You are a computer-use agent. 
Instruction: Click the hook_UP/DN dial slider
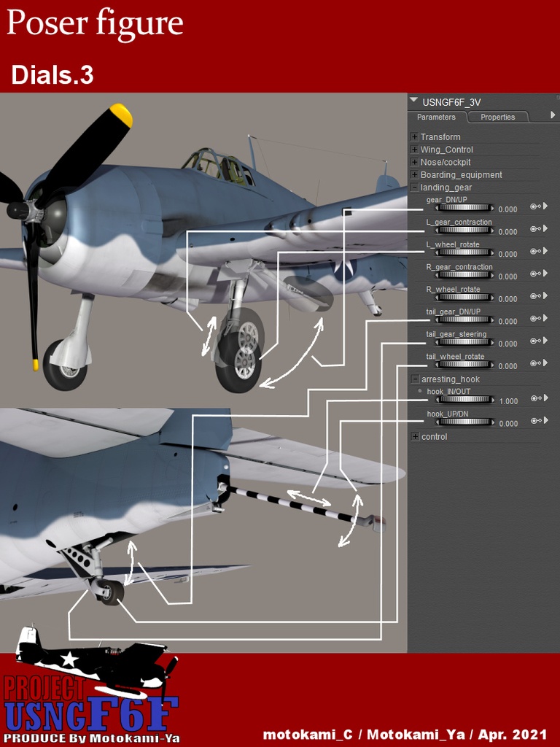tap(464, 422)
